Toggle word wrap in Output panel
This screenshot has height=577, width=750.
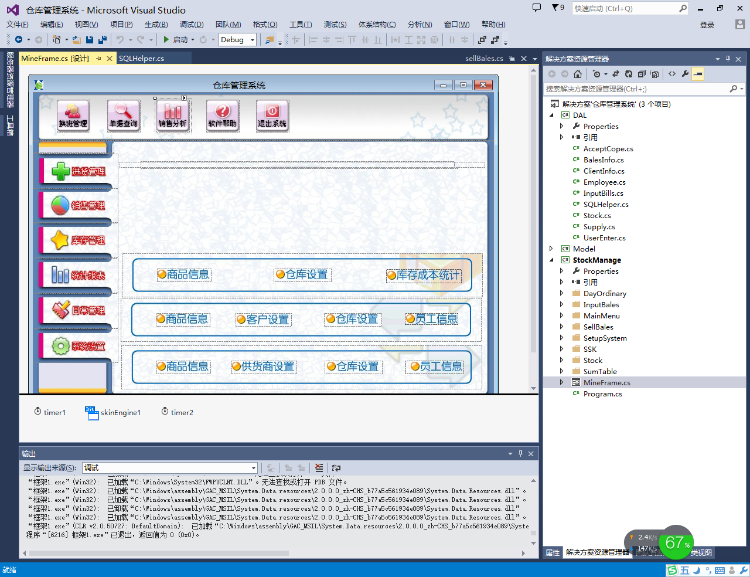tap(336, 468)
